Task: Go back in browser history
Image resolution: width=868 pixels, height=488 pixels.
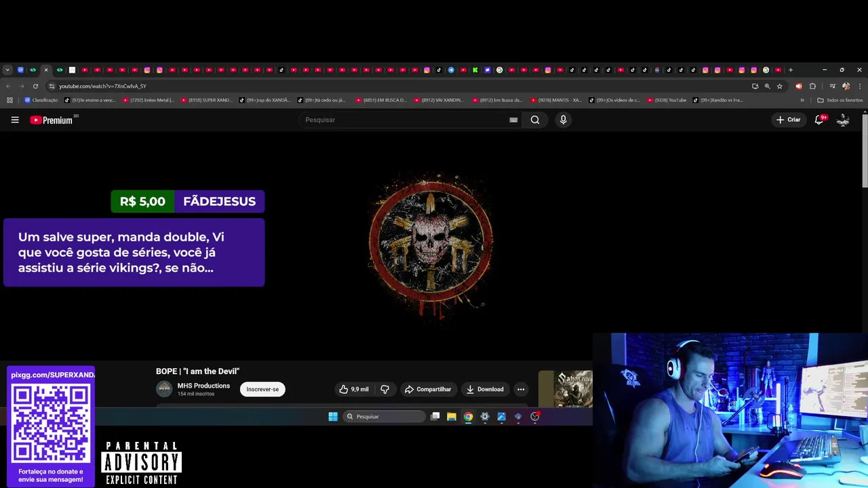Action: [x=8, y=86]
